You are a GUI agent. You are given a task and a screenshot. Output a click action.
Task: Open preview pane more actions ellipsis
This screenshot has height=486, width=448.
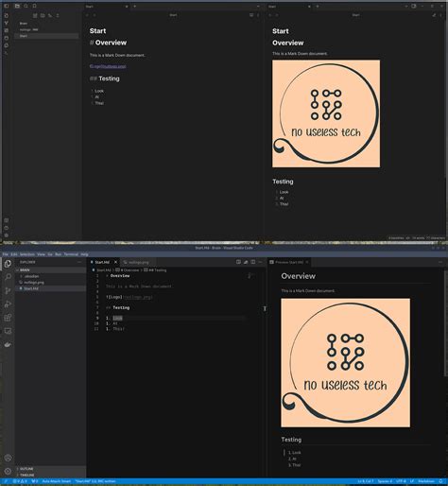point(440,262)
